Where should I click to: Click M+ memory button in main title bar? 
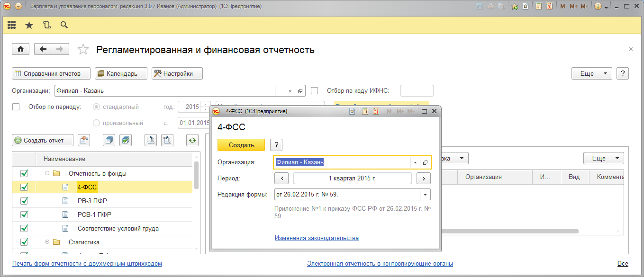pos(573,6)
